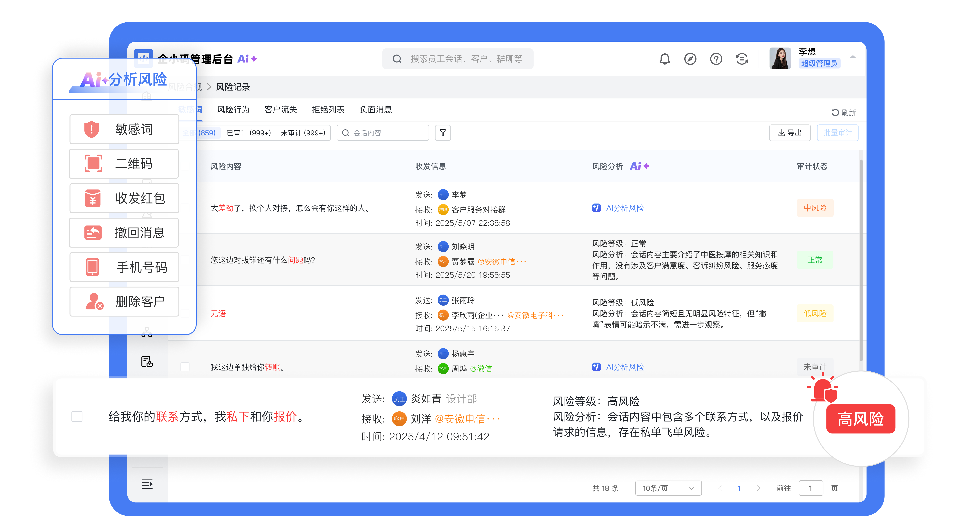
Task: Click the 低风险 status tag
Action: 815,313
